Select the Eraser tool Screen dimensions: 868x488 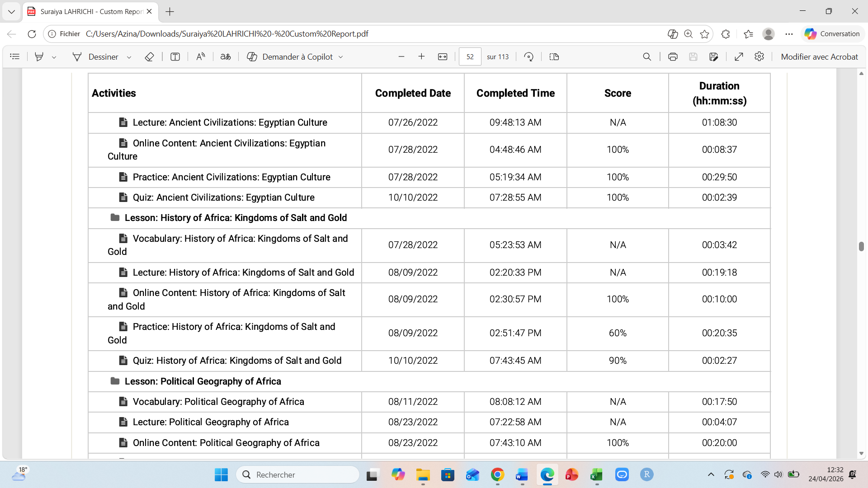[x=149, y=56]
